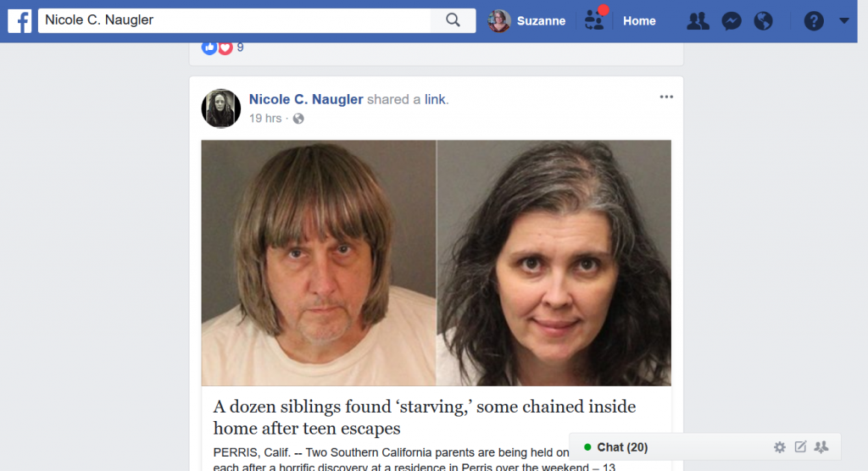Open Chat settings gear icon
Screen dimensions: 868x471
[x=780, y=447]
